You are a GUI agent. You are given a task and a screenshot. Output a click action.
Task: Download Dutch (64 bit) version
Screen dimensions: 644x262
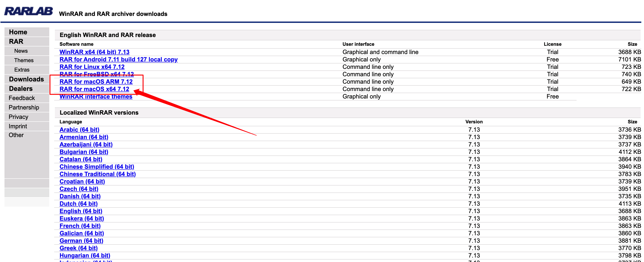tap(79, 204)
